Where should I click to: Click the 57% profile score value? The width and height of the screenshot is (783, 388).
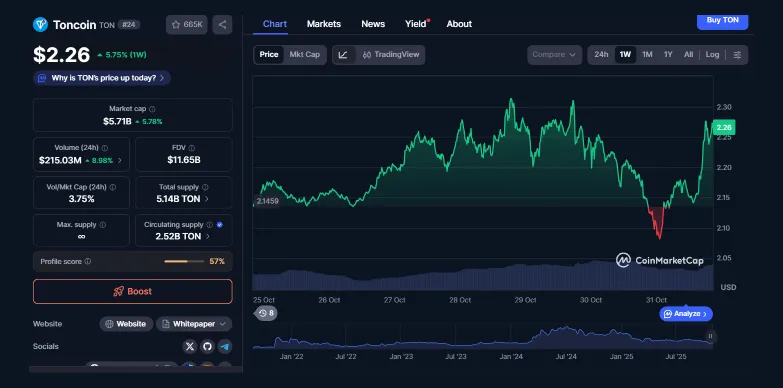(217, 262)
